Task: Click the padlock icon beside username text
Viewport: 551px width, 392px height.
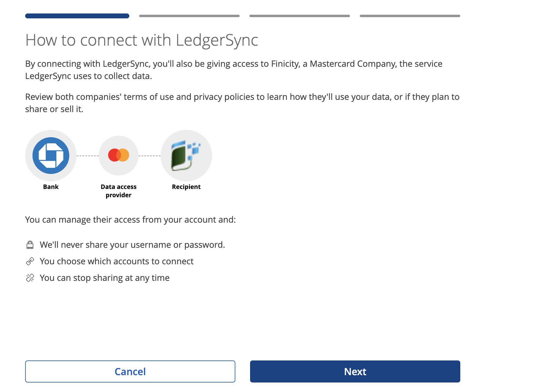Action: coord(30,245)
